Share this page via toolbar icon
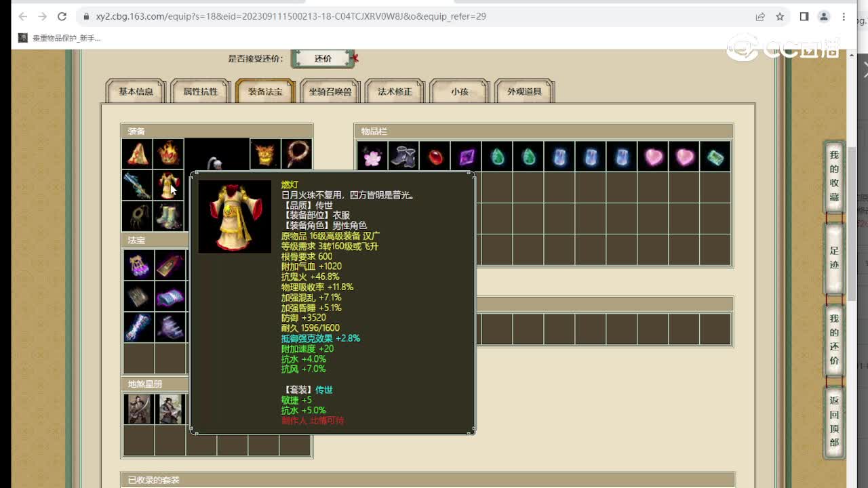The width and height of the screenshot is (868, 488). [x=760, y=16]
